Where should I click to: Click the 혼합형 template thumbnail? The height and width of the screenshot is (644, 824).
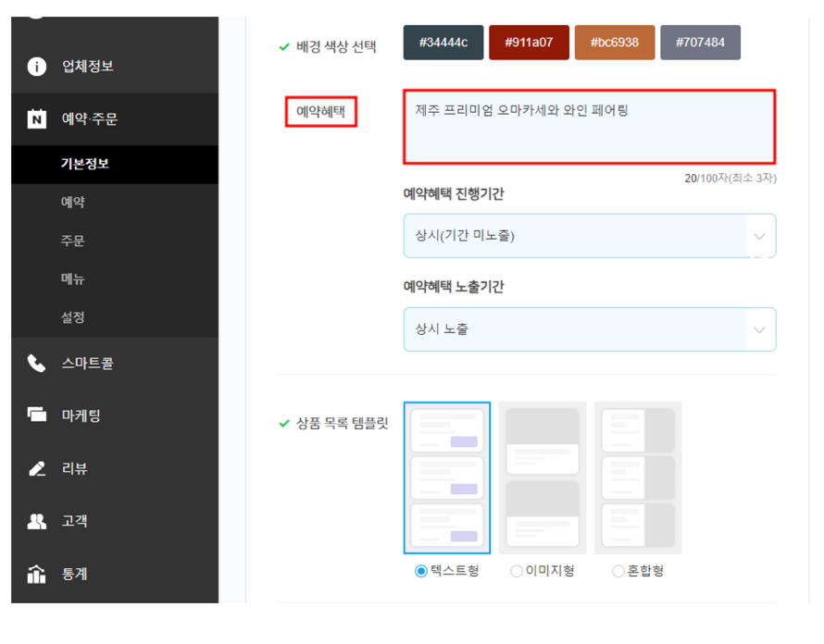[x=638, y=478]
